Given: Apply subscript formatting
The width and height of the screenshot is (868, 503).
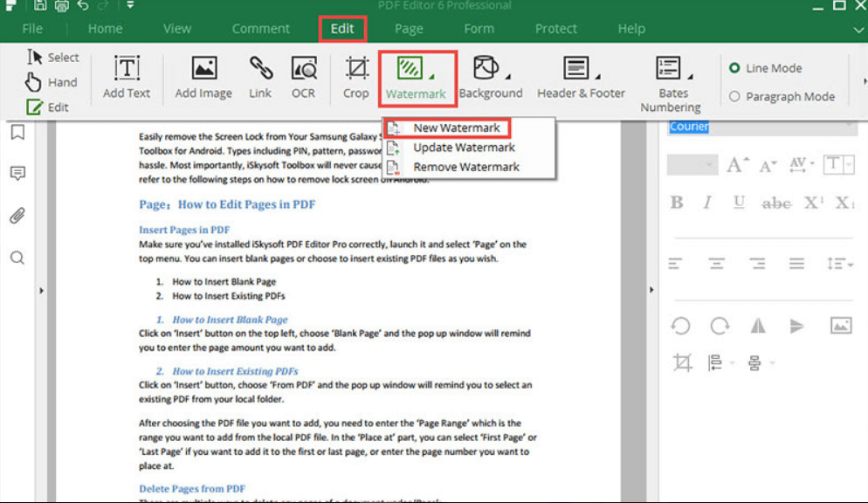Looking at the screenshot, I should click(x=844, y=203).
